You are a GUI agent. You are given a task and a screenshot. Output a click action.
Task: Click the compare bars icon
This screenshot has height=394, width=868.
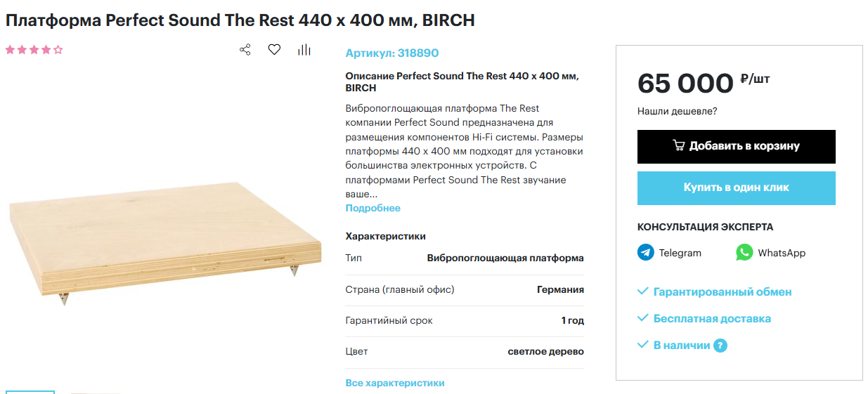pos(304,50)
